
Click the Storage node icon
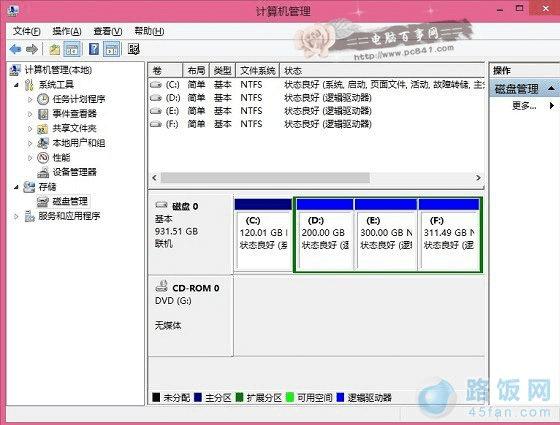(x=29, y=187)
